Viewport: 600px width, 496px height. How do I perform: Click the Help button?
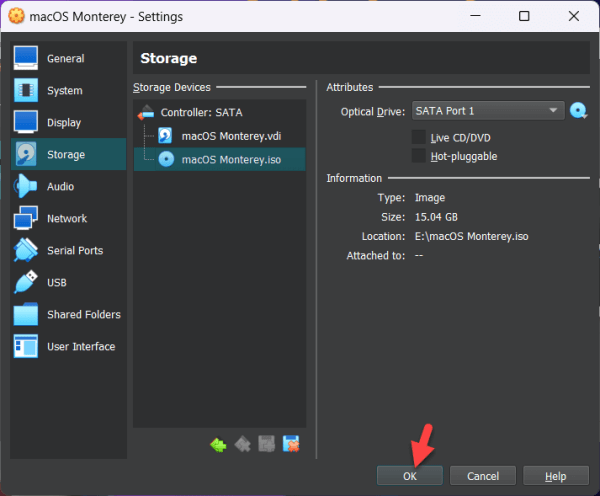(x=556, y=476)
